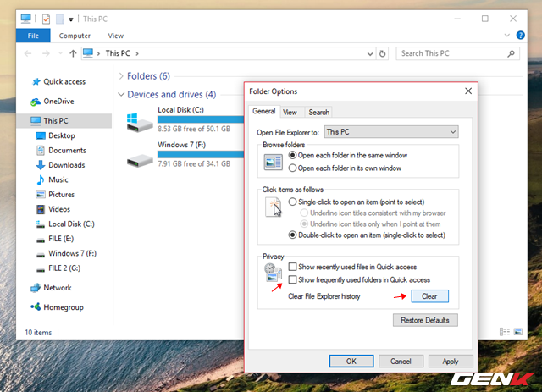Screen dimensions: 542x392
Task: Click the OneDrive cloud icon
Action: [x=36, y=102]
